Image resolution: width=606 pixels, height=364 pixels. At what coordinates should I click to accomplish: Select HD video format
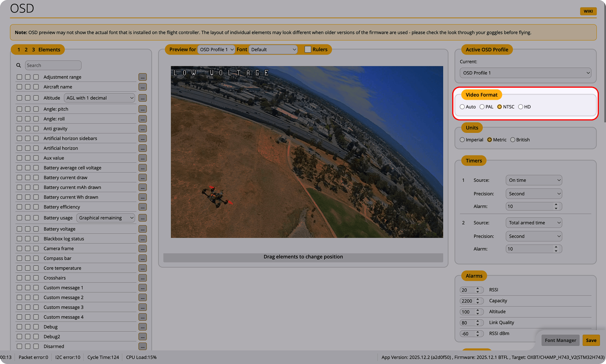(520, 107)
